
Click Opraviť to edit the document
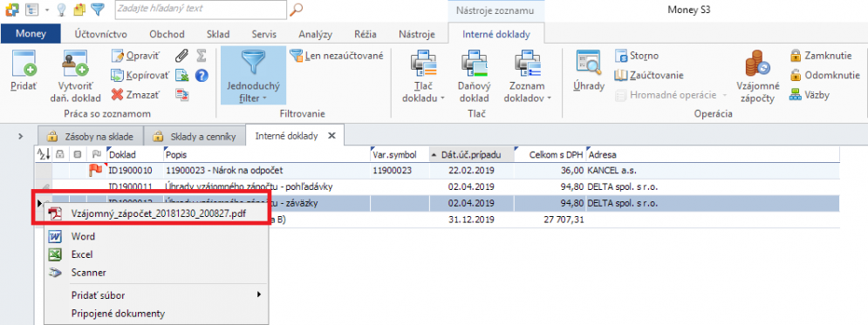[x=136, y=55]
